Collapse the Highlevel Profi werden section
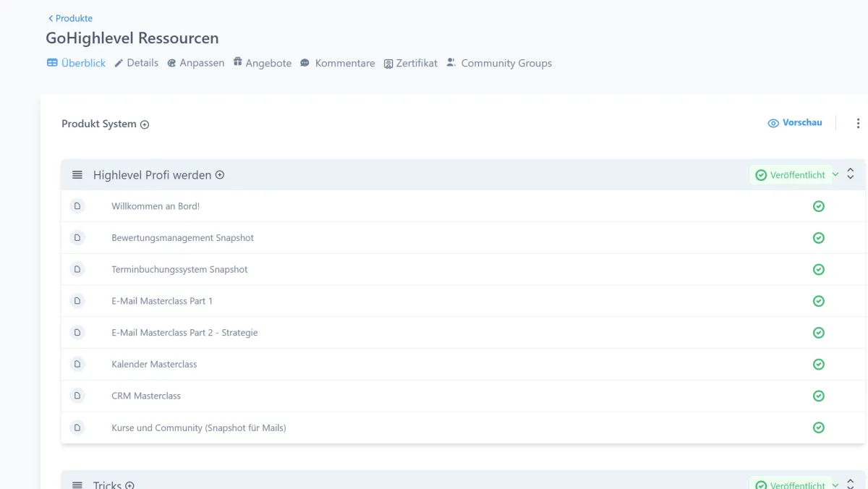 pos(851,174)
